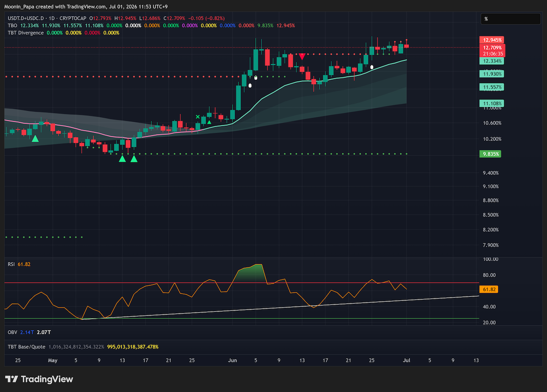This screenshot has width=547, height=392.
Task: Click the white marker below the June 25 candle
Action: point(372,67)
